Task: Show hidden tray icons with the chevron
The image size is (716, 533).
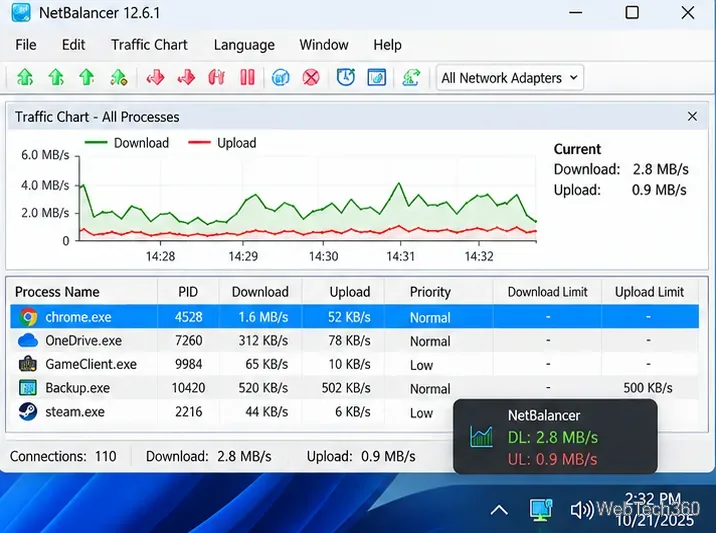Action: point(499,510)
